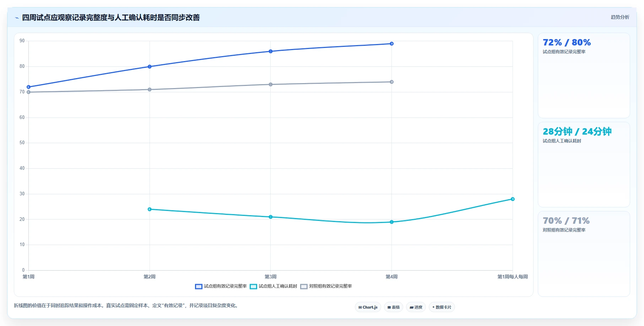This screenshot has width=644, height=326.
Task: Click the 90 y-axis tick label
Action: [22, 41]
